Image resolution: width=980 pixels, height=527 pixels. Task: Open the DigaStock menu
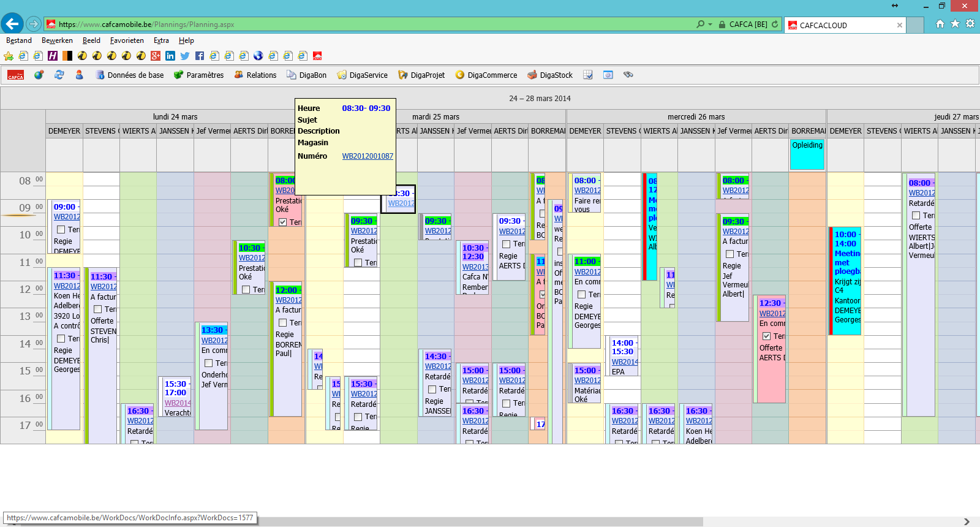coord(550,75)
